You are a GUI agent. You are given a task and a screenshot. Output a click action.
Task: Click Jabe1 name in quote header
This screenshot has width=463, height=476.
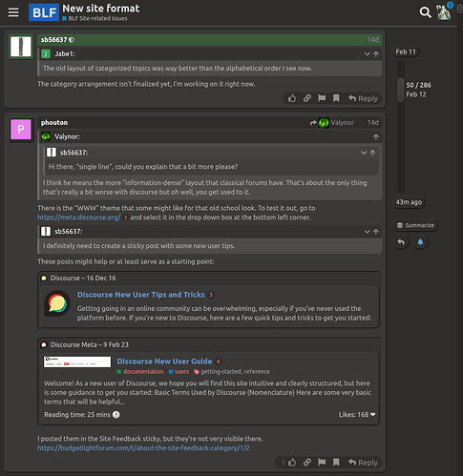tap(65, 54)
